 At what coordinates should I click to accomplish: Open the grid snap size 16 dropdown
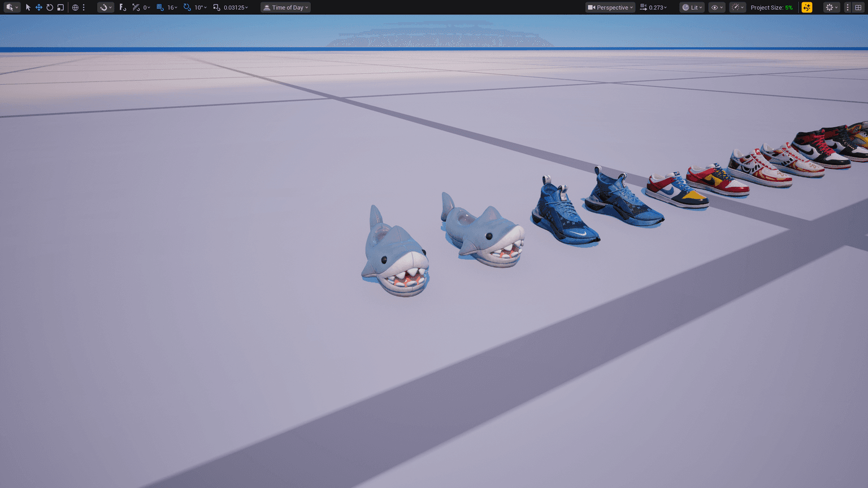coord(172,7)
